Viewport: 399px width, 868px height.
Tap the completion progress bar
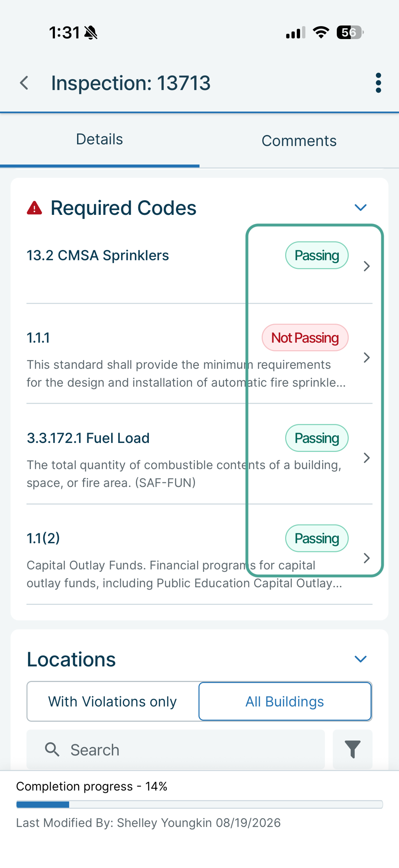pos(199,804)
